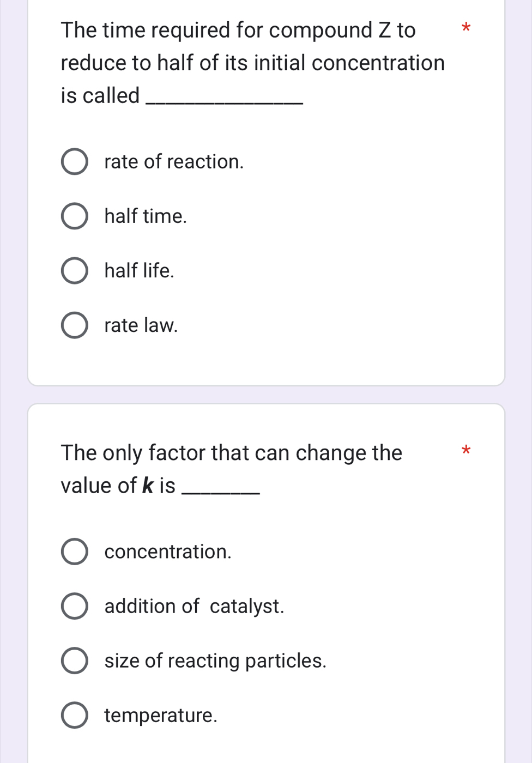Select the radio circle beside 'rate of reaction.'

[x=74, y=162]
